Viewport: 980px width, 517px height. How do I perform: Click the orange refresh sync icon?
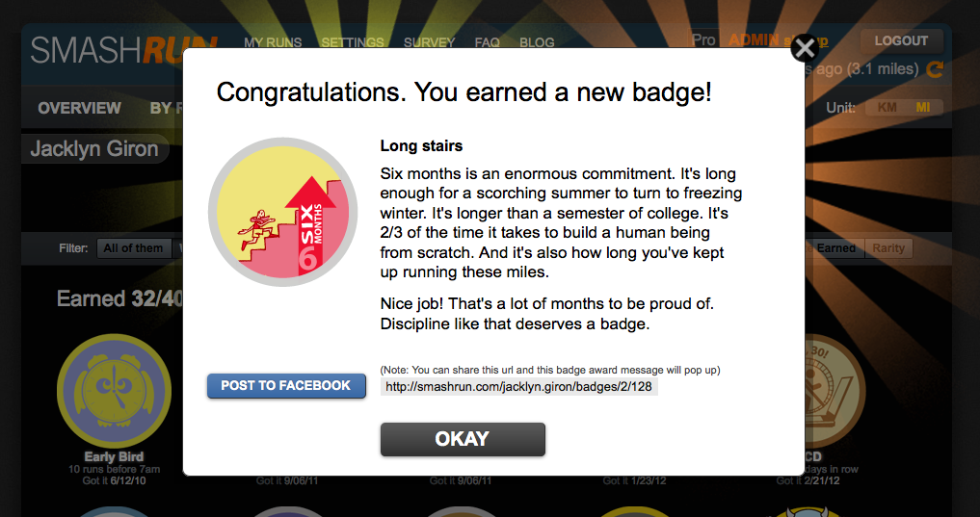coord(935,69)
